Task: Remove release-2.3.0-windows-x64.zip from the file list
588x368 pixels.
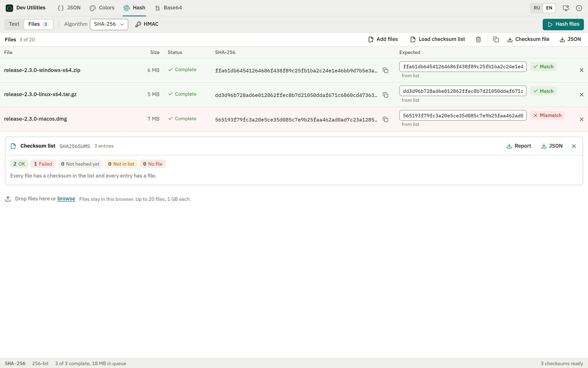Action: [581, 70]
